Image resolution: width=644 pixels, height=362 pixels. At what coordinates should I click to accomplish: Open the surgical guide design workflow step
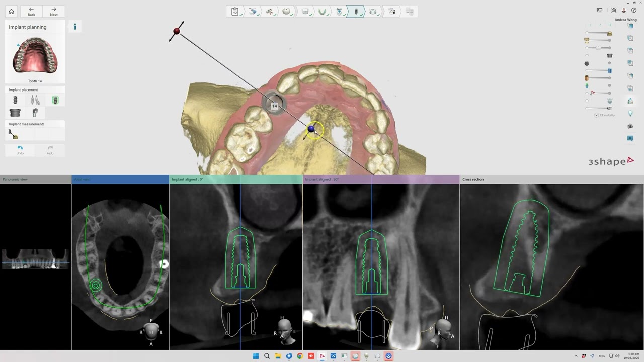[373, 11]
